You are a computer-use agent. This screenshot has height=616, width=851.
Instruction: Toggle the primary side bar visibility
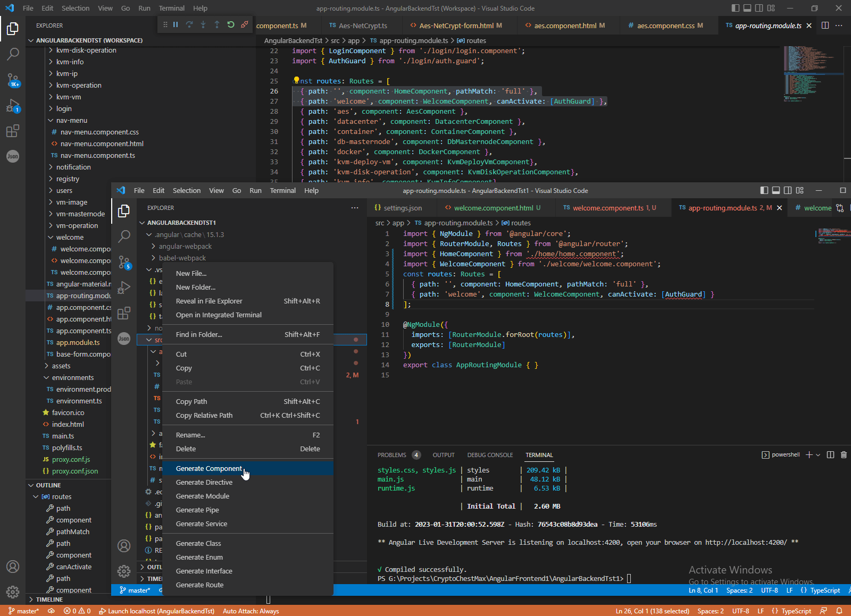point(735,8)
